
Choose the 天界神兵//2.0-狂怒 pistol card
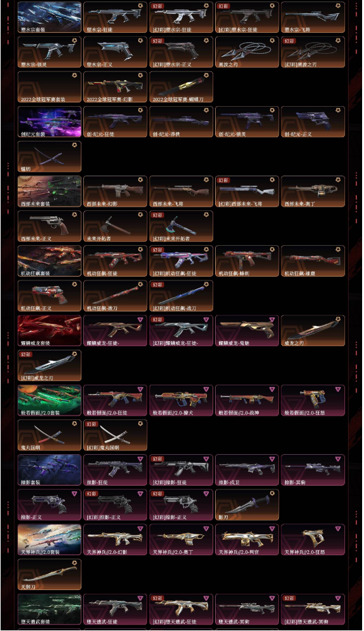312,539
